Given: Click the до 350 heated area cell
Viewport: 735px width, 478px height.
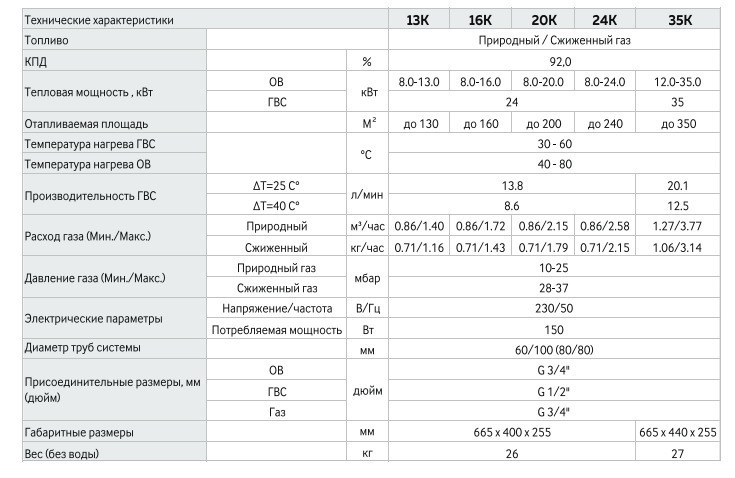Looking at the screenshot, I should point(678,124).
